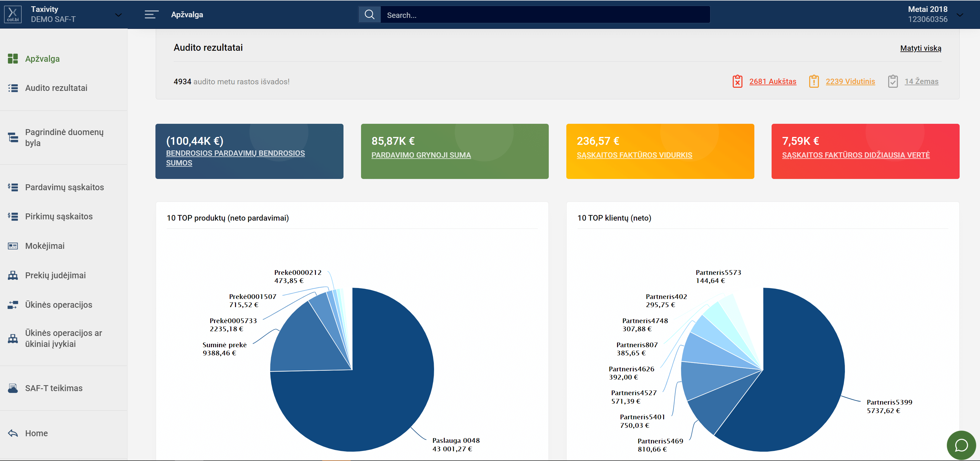
Task: Click the SAF-T teikimas cloud icon
Action: 13,388
